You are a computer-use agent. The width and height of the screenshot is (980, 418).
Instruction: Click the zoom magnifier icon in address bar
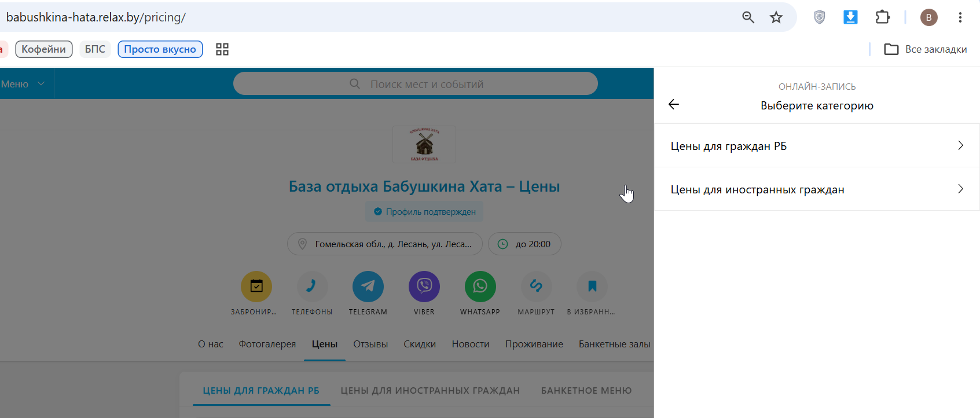click(x=748, y=17)
